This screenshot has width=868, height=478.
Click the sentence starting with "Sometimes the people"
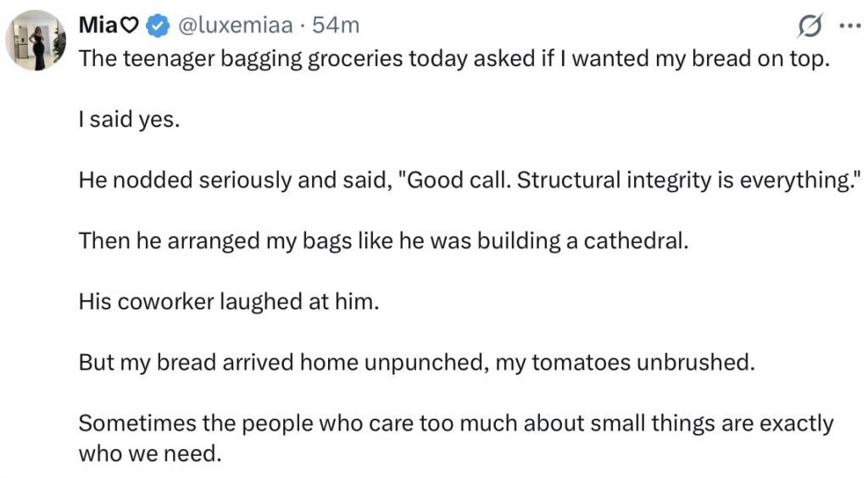point(455,423)
